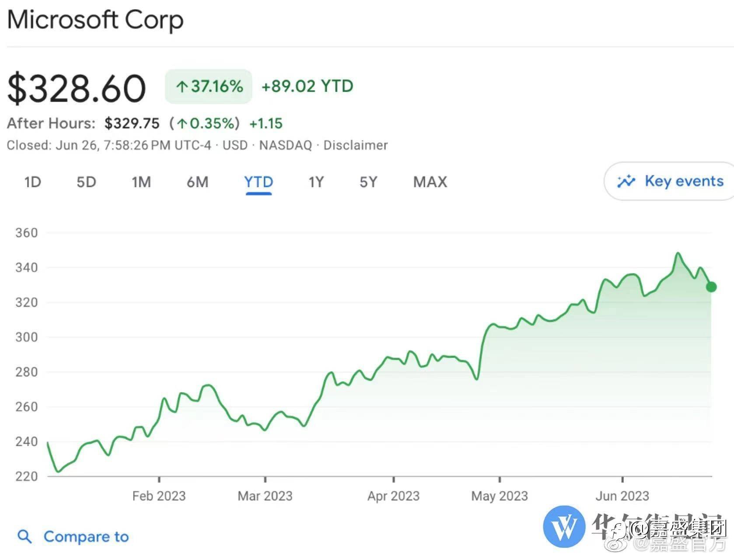Select the 5D time range tab
The height and width of the screenshot is (560, 734).
86,182
